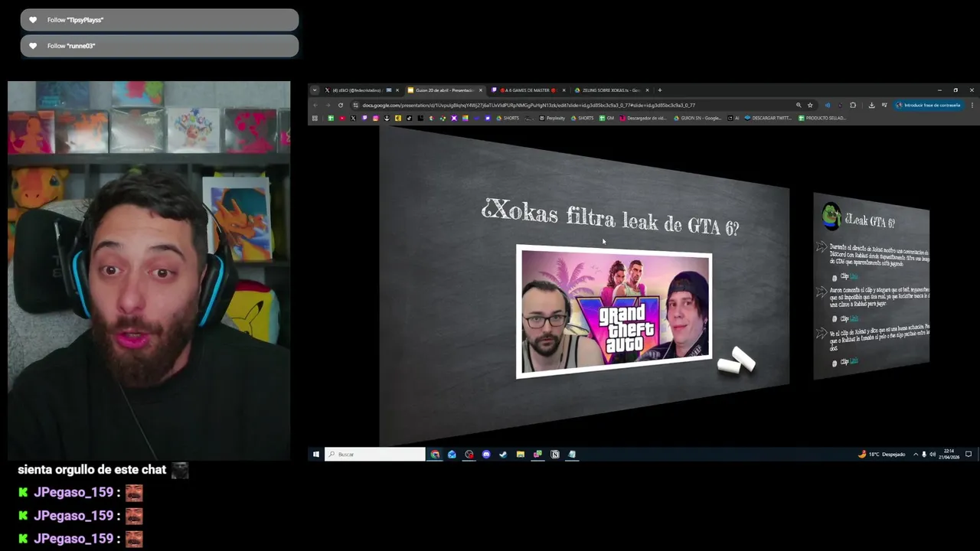Viewport: 980px width, 551px height.
Task: Reload the page in Chrome
Action: 341,105
